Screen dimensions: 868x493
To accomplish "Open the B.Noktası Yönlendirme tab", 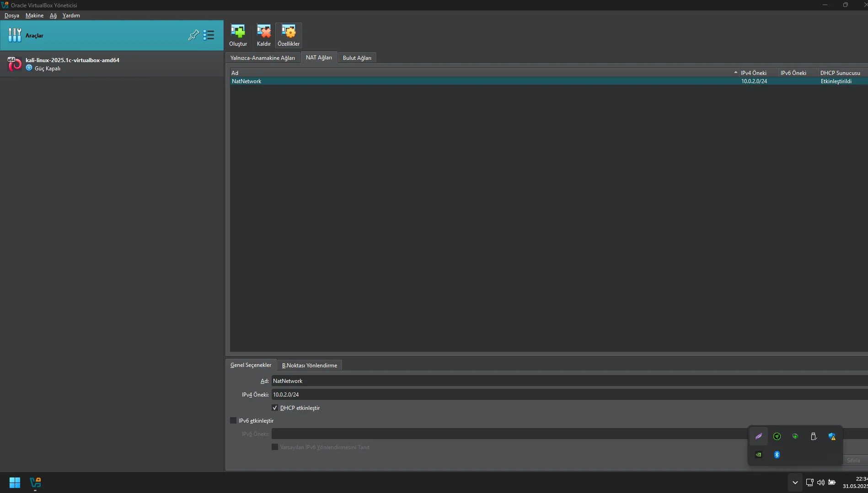I will click(x=309, y=366).
